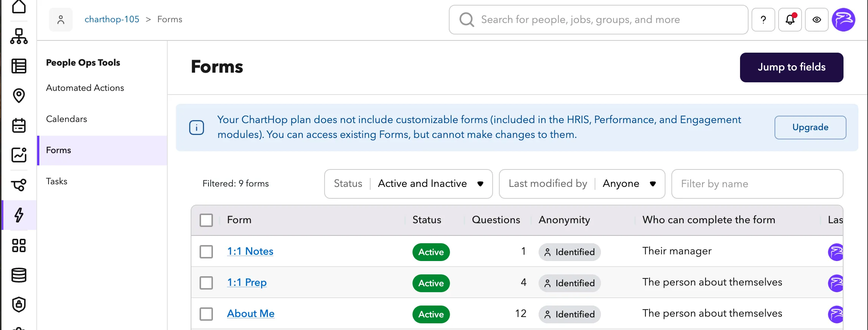Click the search magnifier icon
Image resolution: width=868 pixels, height=330 pixels.
click(x=467, y=20)
